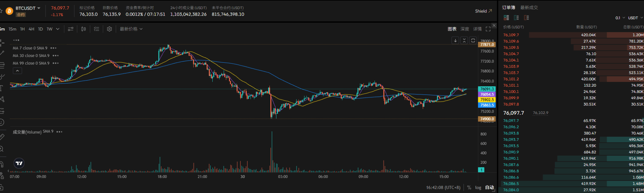Open the chart settings gear icon

(x=109, y=29)
